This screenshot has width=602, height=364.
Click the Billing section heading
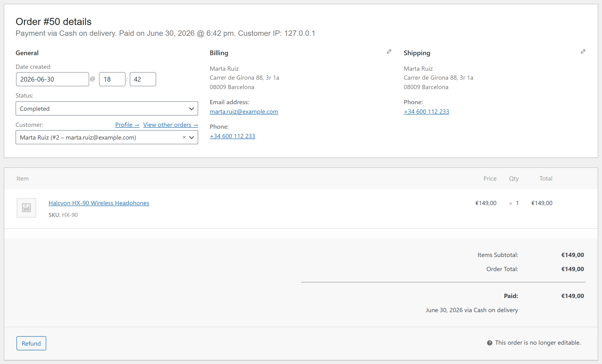(x=219, y=53)
